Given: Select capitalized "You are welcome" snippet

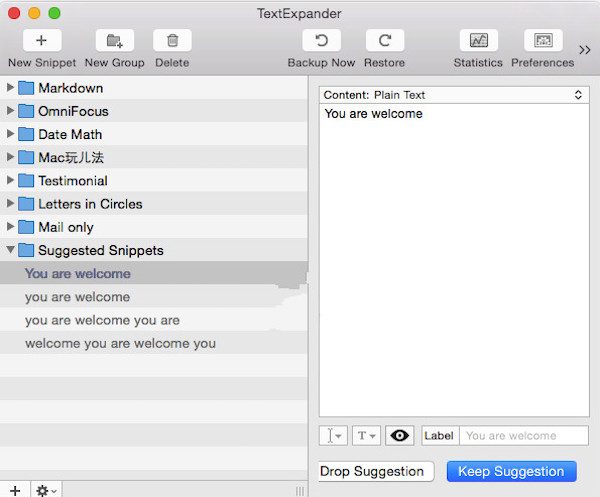Looking at the screenshot, I should pos(153,273).
